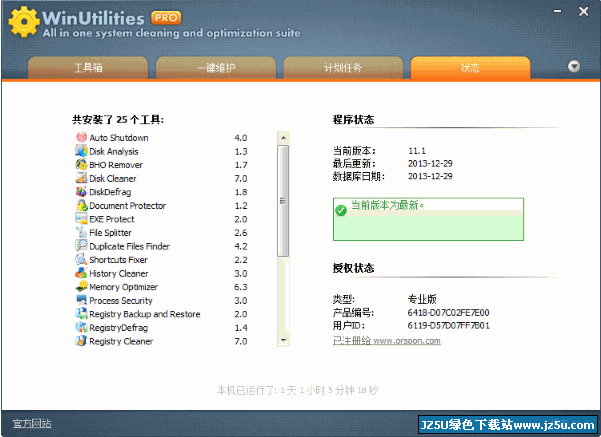Click the Registry Cleaner icon
Viewport: 601px width, 437px height.
pyautogui.click(x=81, y=341)
